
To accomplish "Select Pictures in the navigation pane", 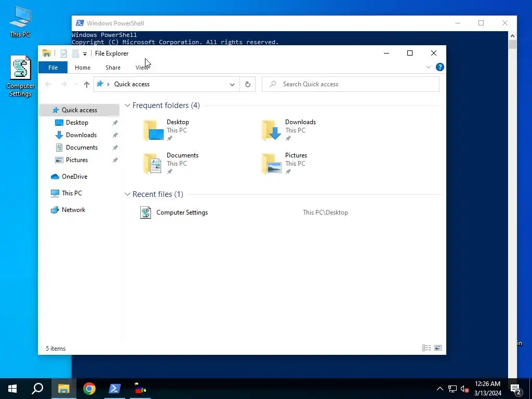I will pyautogui.click(x=77, y=160).
